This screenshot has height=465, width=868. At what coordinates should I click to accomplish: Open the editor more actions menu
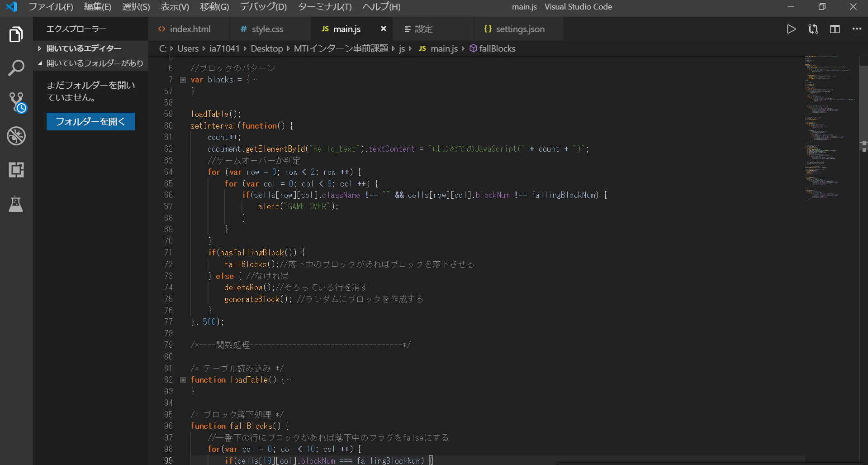[x=857, y=29]
